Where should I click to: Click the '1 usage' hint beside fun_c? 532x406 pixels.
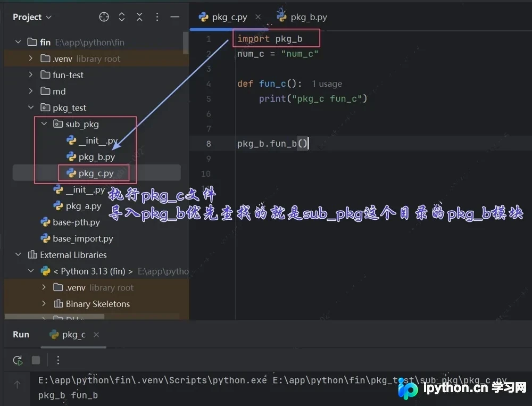click(x=327, y=84)
